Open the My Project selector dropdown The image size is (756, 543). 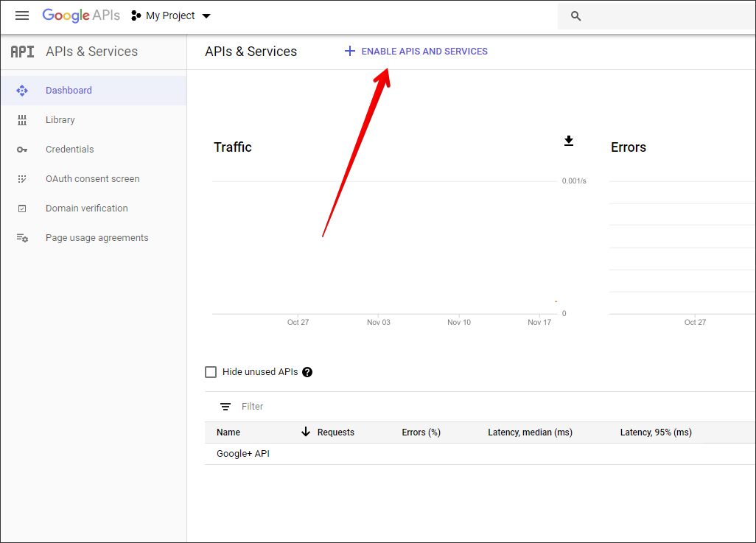pos(171,16)
